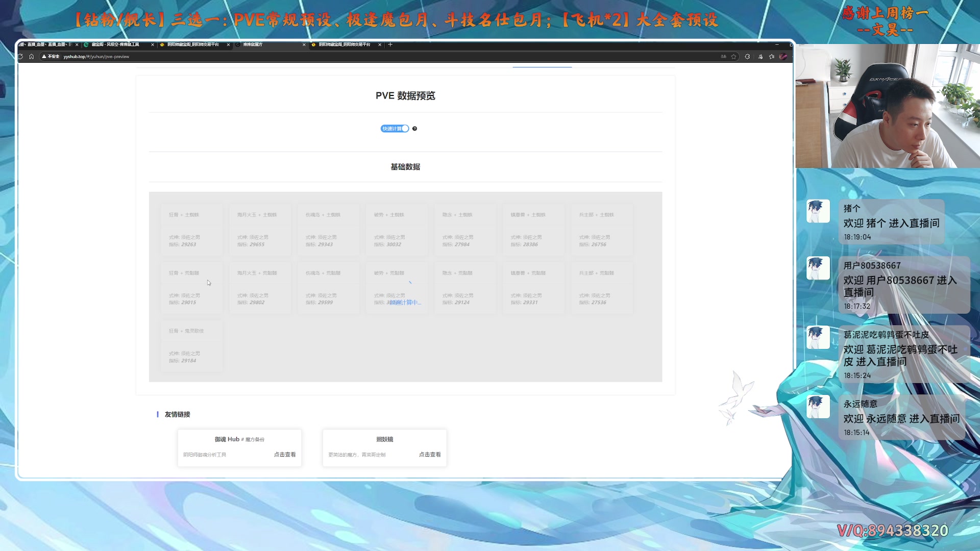Image resolution: width=980 pixels, height=551 pixels.
Task: Click the value 27984 under 隐念 + 土蜘蛛
Action: tap(462, 244)
